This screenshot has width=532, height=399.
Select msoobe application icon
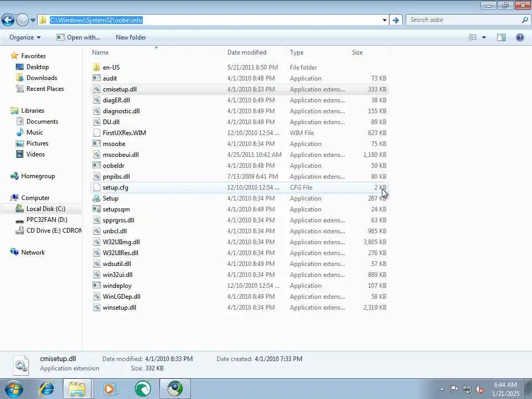click(x=96, y=143)
